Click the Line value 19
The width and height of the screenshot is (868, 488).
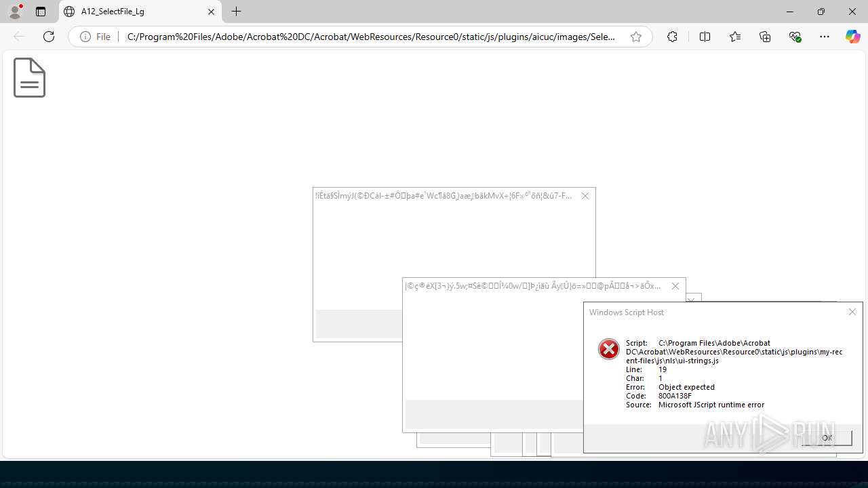663,369
